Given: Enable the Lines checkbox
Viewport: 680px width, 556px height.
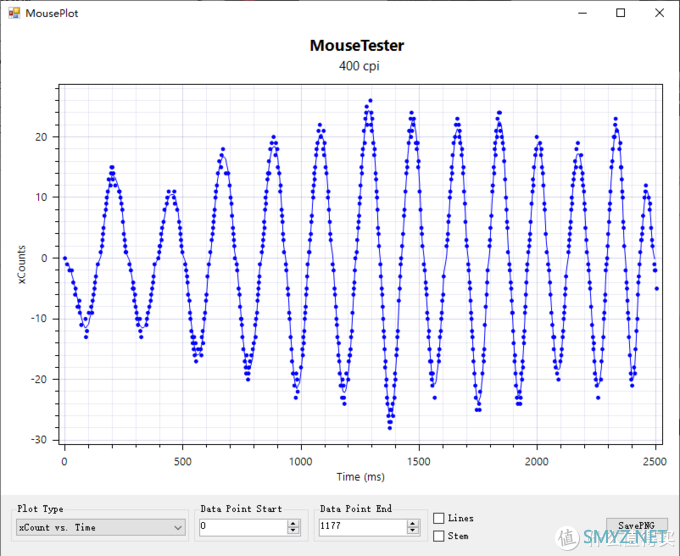Looking at the screenshot, I should click(x=439, y=518).
